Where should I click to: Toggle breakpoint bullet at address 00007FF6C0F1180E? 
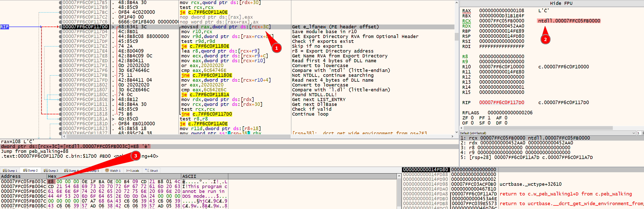(x=60, y=100)
